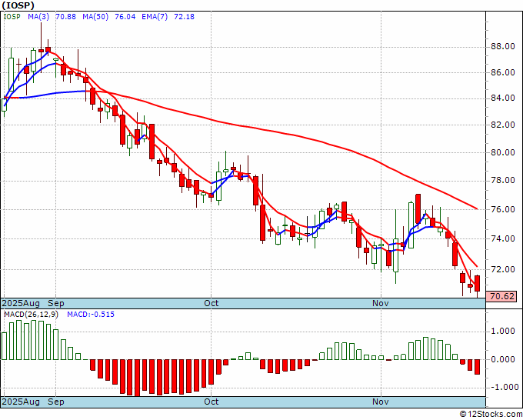The height and width of the screenshot is (420, 523).
Task: Click the (IOSP) chart title
Action: point(18,5)
